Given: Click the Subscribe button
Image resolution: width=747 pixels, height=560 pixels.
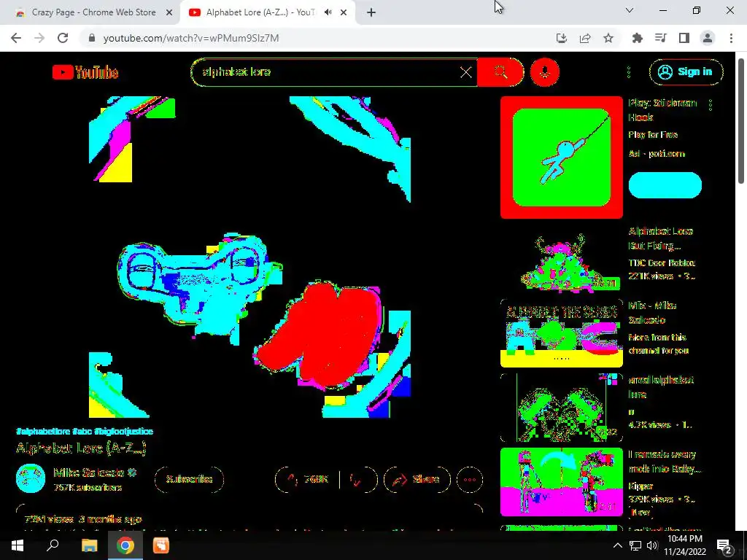Looking at the screenshot, I should click(189, 479).
